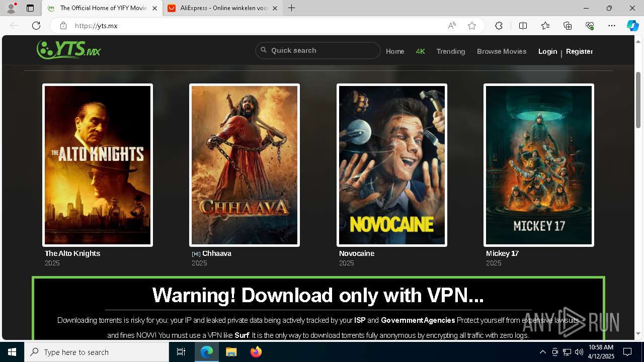The height and width of the screenshot is (362, 644).
Task: Open the browser profile icon
Action: click(x=11, y=8)
